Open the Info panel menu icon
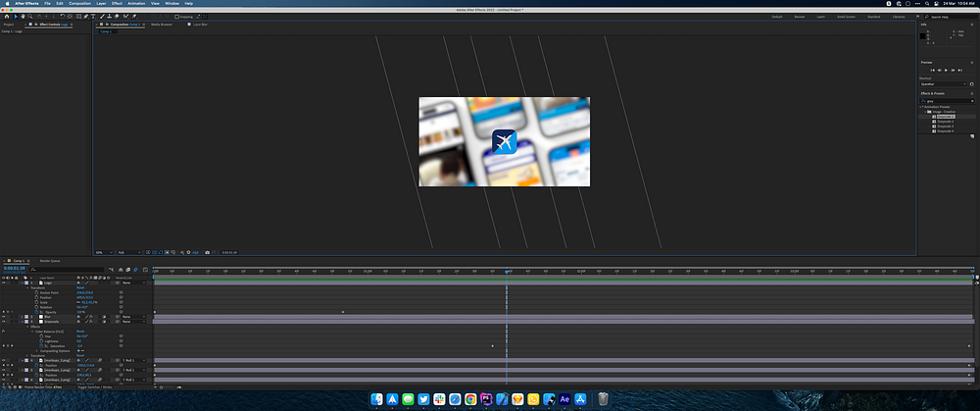The image size is (980, 411). 972,25
